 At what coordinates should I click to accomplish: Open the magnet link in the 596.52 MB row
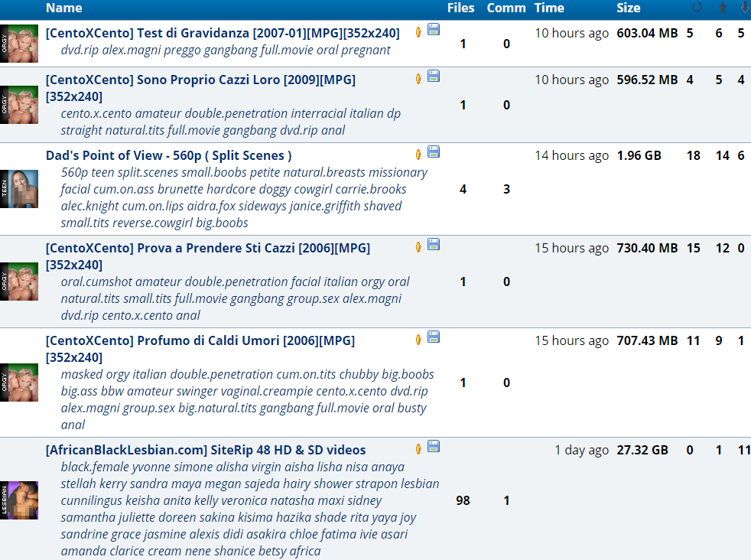pyautogui.click(x=419, y=79)
